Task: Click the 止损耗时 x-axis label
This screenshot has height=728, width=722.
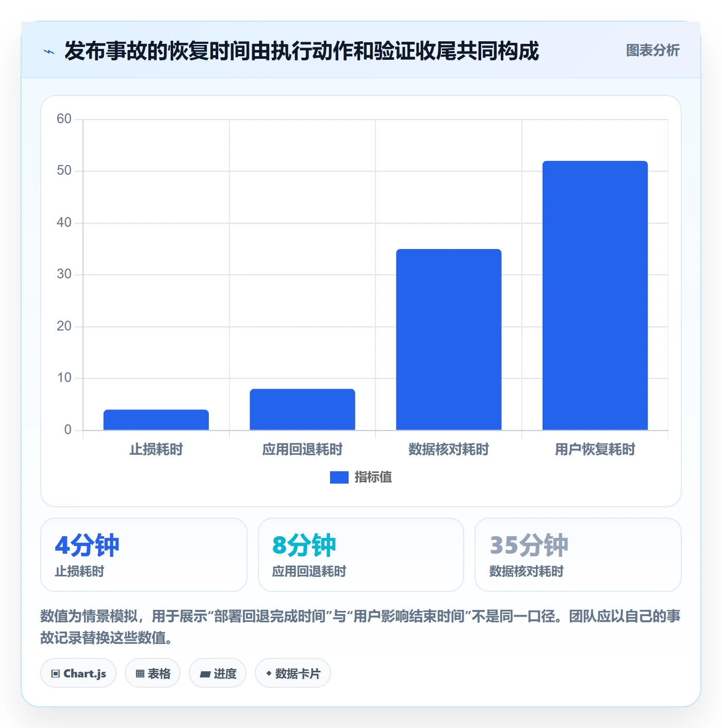Action: click(x=156, y=450)
